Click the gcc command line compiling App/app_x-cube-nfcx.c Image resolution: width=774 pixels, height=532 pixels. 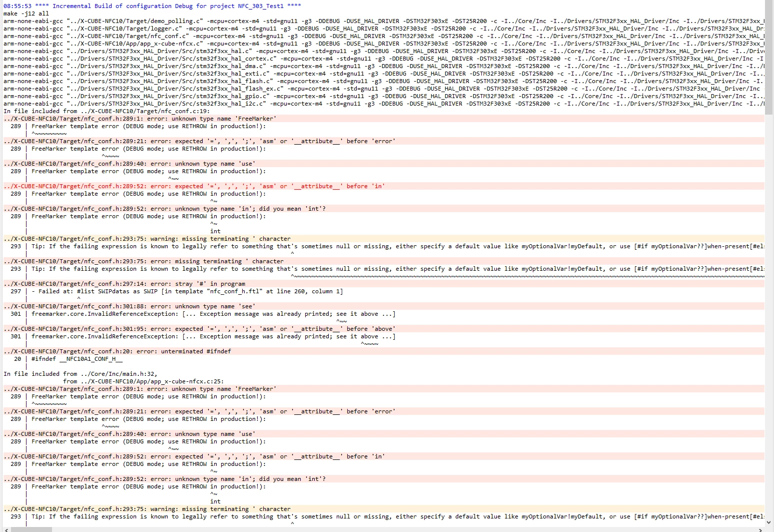[384, 44]
